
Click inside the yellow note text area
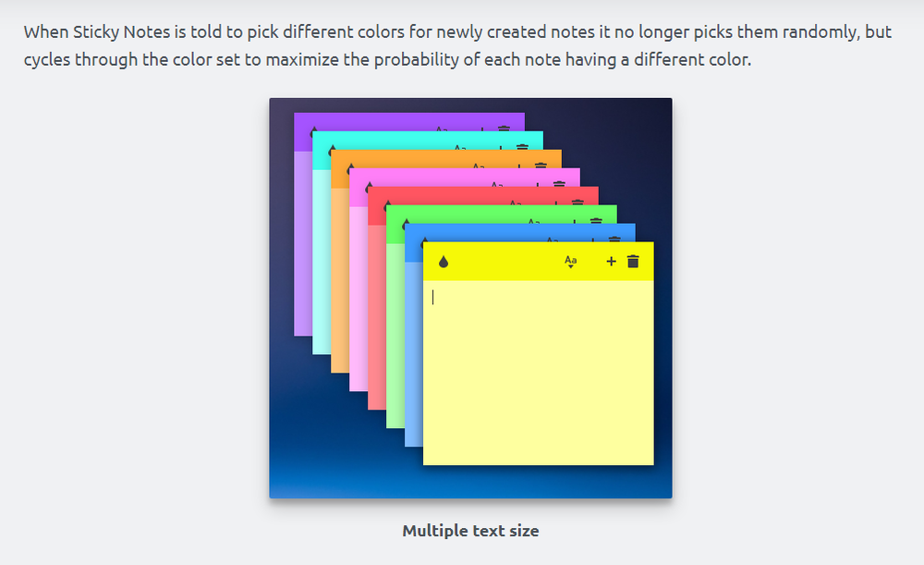tap(538, 370)
